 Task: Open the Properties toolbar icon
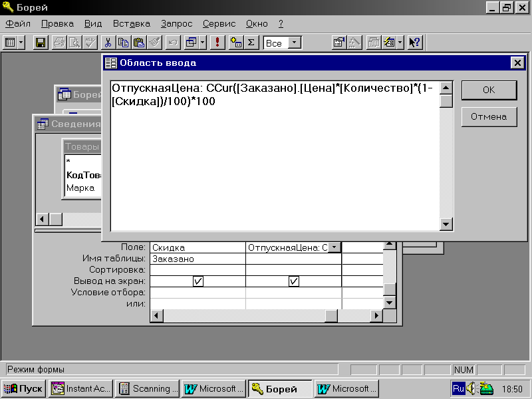coord(338,43)
